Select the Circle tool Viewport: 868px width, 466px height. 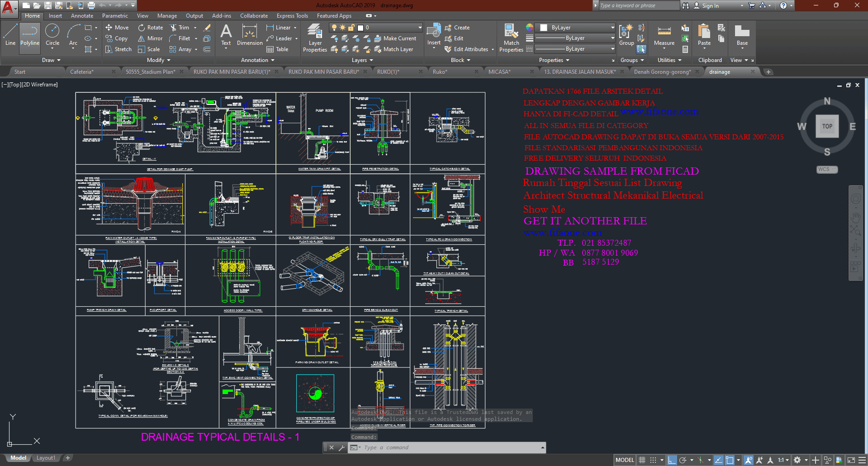point(52,36)
